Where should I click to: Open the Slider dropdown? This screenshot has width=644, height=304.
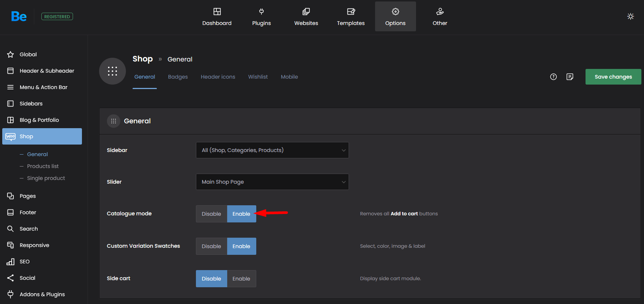[272, 182]
